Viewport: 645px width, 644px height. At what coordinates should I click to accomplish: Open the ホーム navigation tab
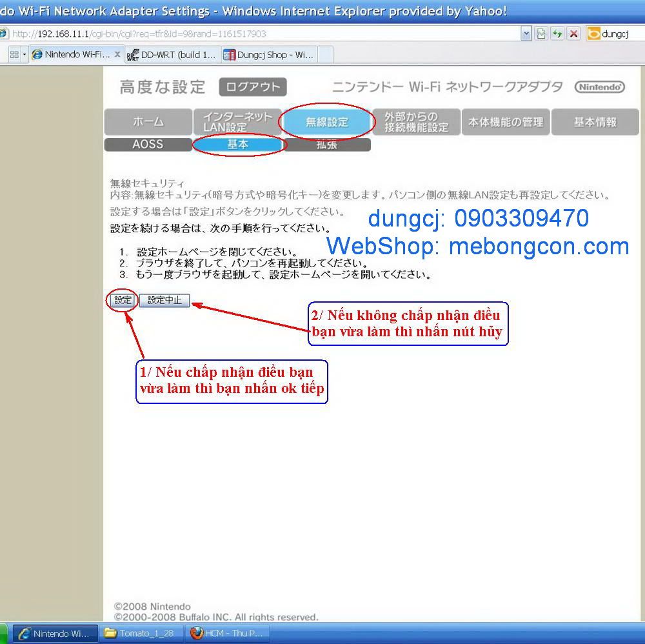[x=148, y=122]
